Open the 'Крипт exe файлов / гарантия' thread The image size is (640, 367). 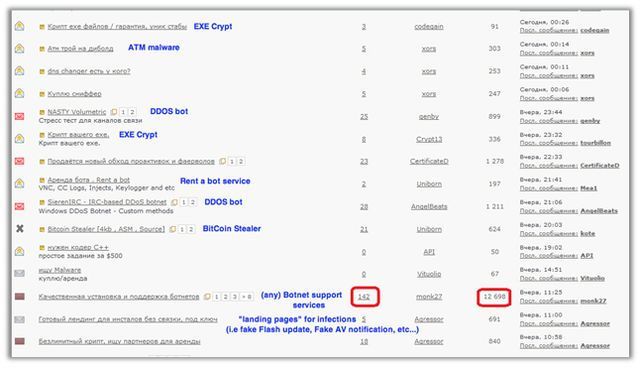coord(117,27)
